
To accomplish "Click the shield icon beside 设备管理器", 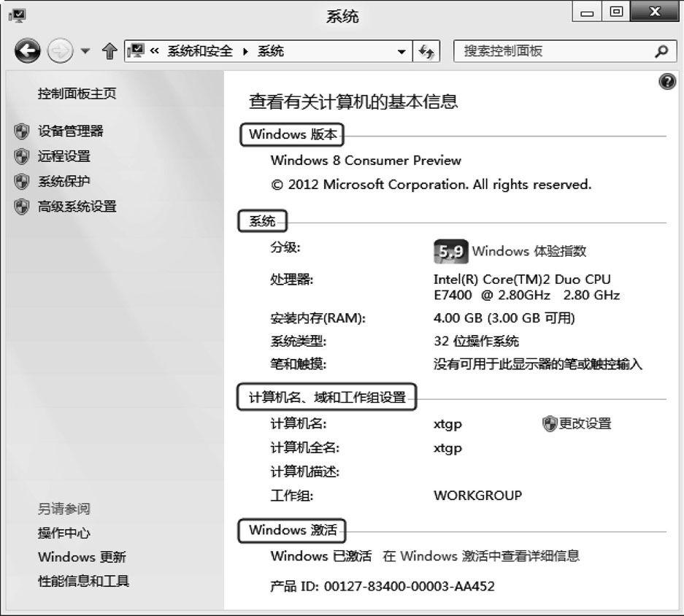I will 21,131.
